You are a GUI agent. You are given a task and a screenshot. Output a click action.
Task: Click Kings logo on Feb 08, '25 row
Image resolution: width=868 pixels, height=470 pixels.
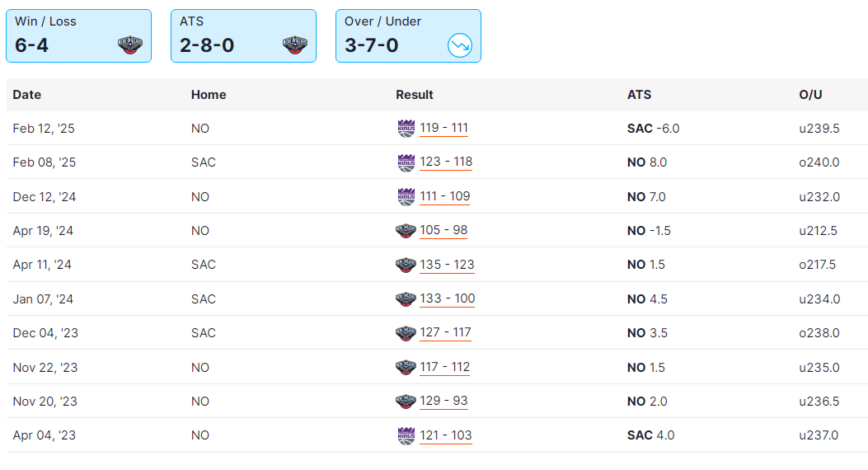[406, 162]
